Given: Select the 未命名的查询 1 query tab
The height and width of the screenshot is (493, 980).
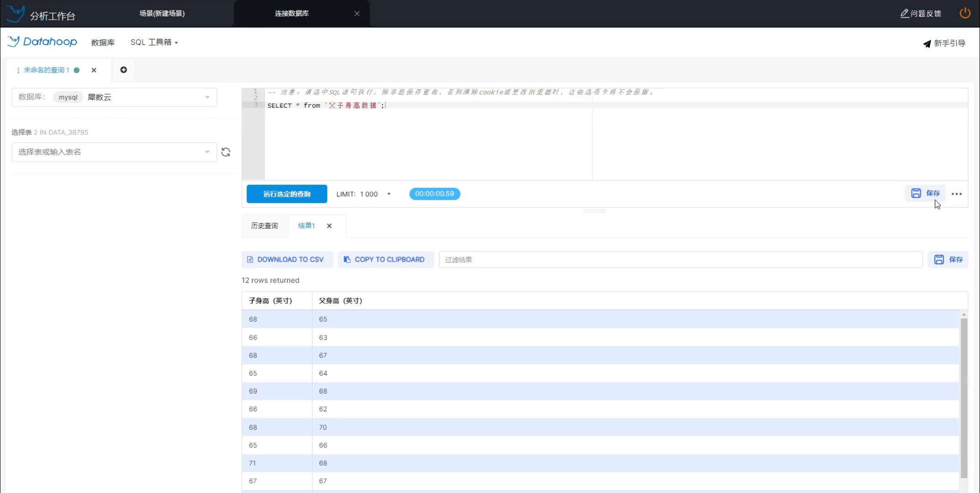Looking at the screenshot, I should coord(47,70).
